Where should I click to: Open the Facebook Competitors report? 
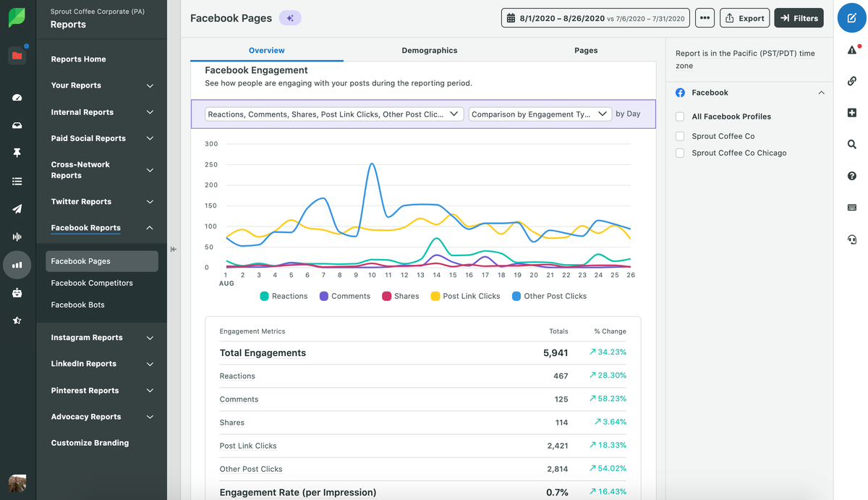pyautogui.click(x=92, y=283)
